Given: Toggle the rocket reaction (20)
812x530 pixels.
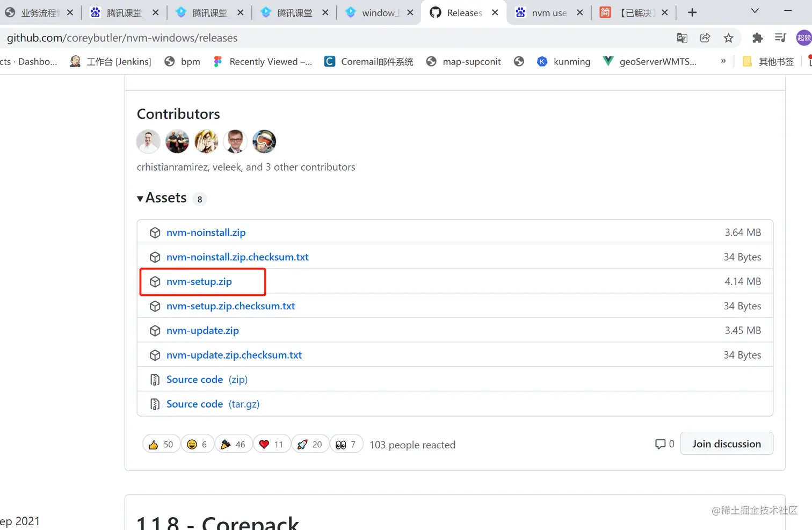Looking at the screenshot, I should pos(310,445).
